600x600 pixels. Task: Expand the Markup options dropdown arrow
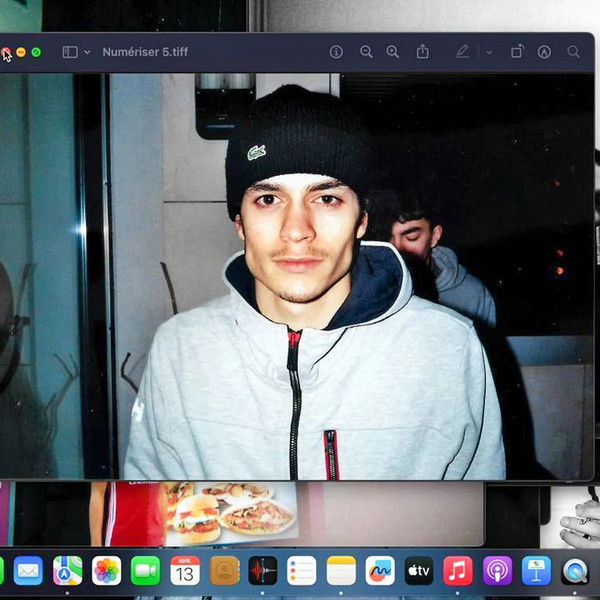pos(489,52)
